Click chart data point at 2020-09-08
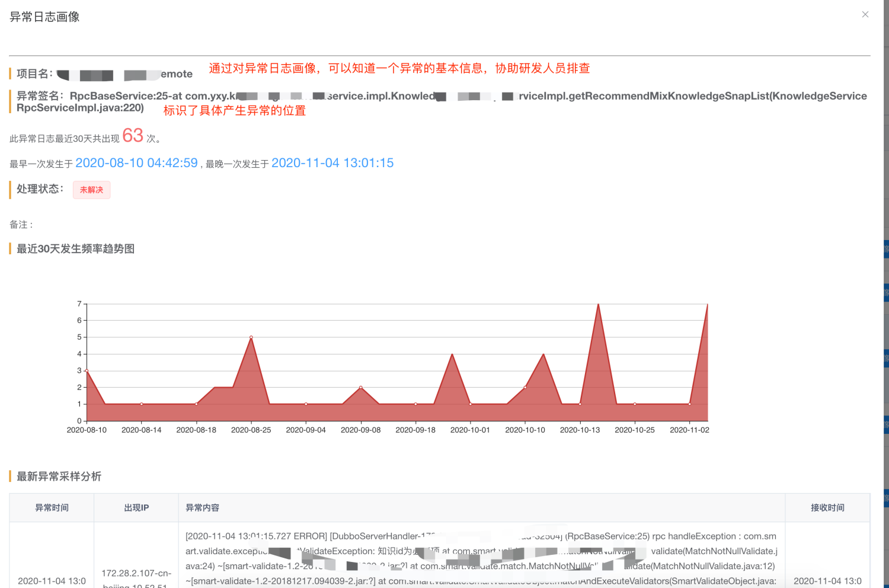 [x=361, y=388]
